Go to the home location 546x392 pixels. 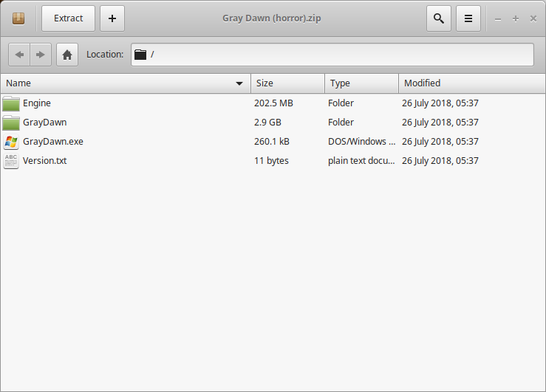pos(67,55)
